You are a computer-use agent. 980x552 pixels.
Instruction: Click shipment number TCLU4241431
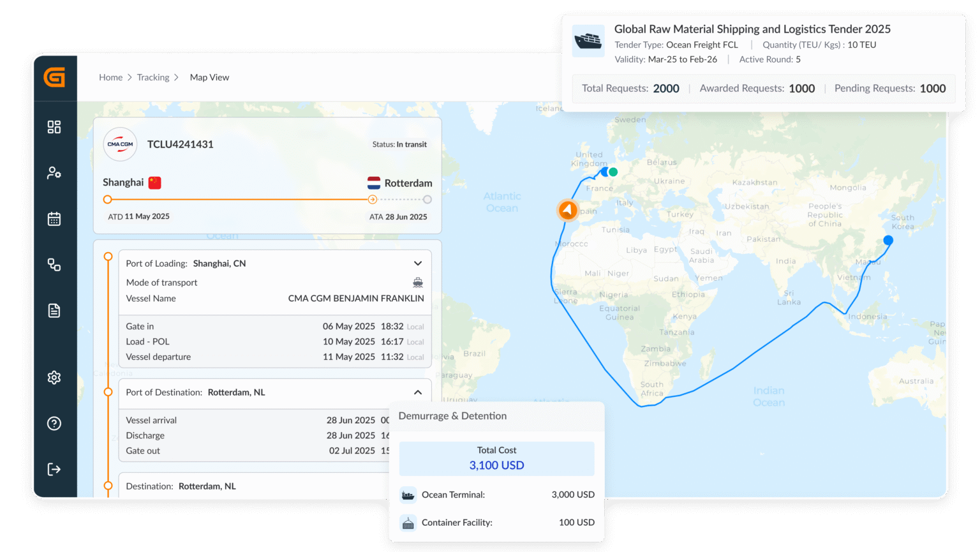(x=181, y=144)
